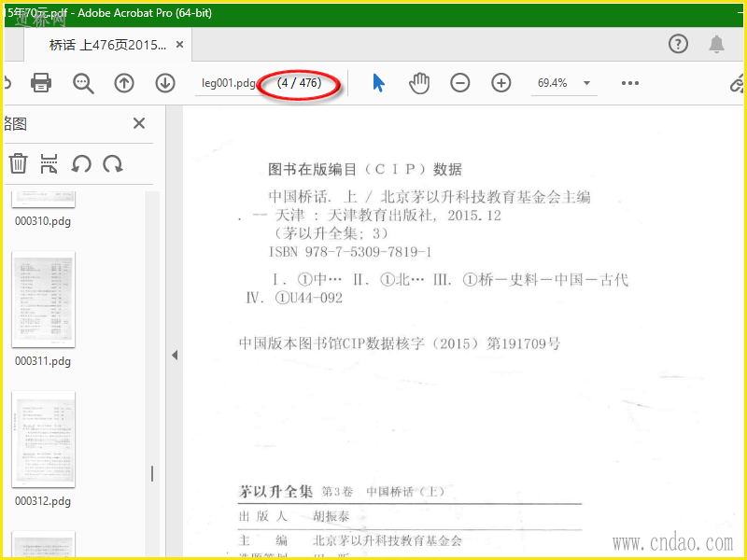The height and width of the screenshot is (560, 747).
Task: Click the thumbnail panel scrollbar handle
Action: pos(152,473)
